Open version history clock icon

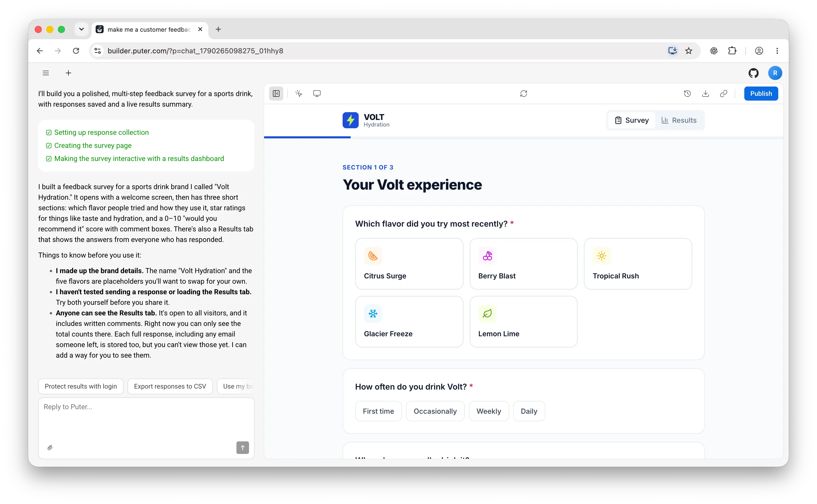click(x=687, y=94)
